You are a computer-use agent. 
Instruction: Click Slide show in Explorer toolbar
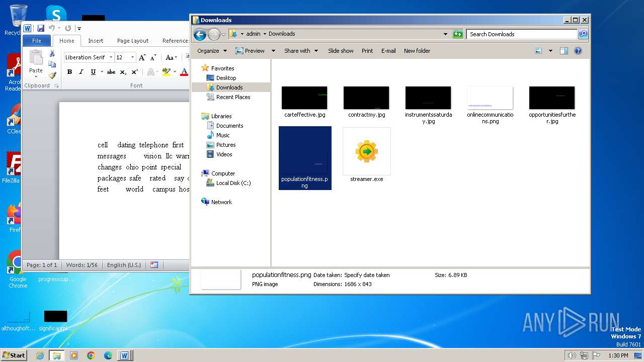pos(341,51)
